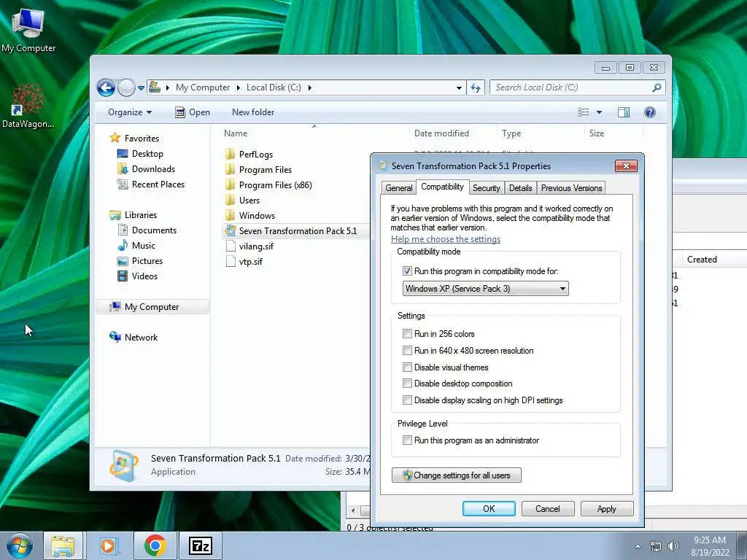Click left scroll arrow in background window
This screenshot has height=560, width=747.
click(353, 510)
